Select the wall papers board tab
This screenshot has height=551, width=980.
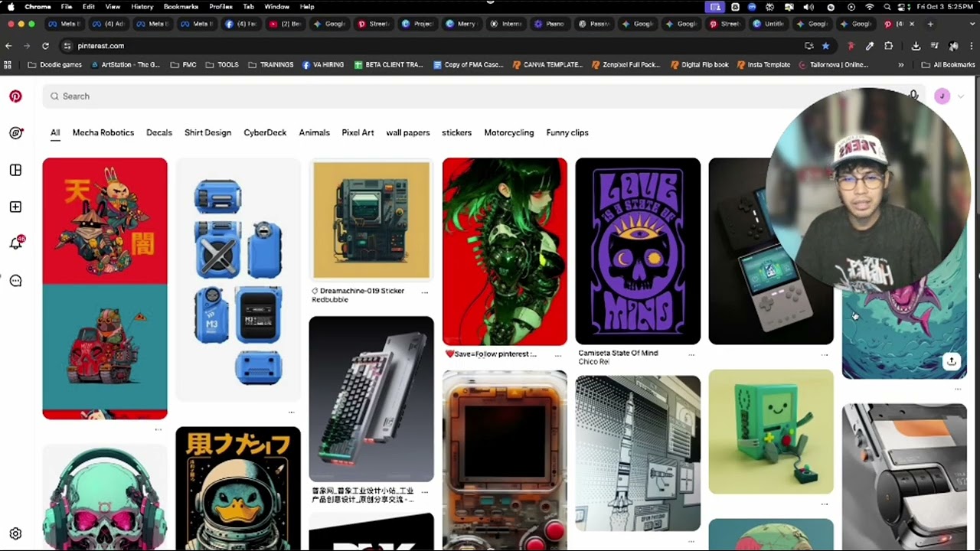coord(408,132)
